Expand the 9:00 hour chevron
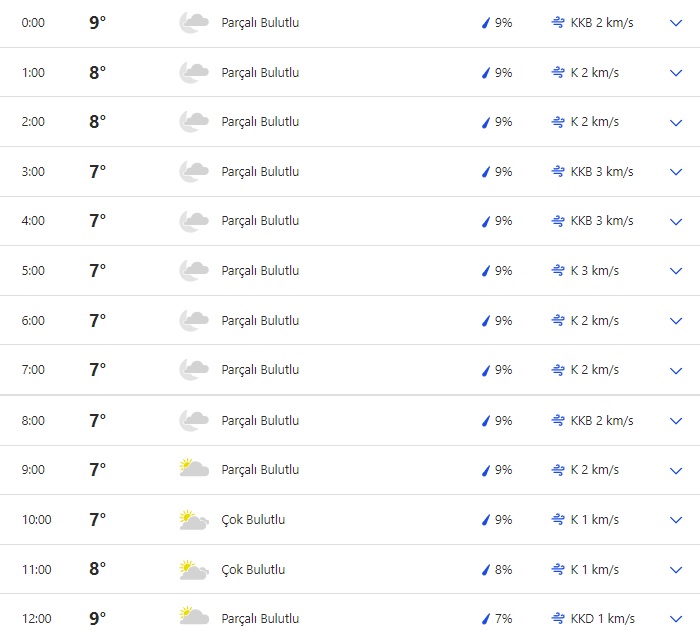This screenshot has width=700, height=638. 676,470
